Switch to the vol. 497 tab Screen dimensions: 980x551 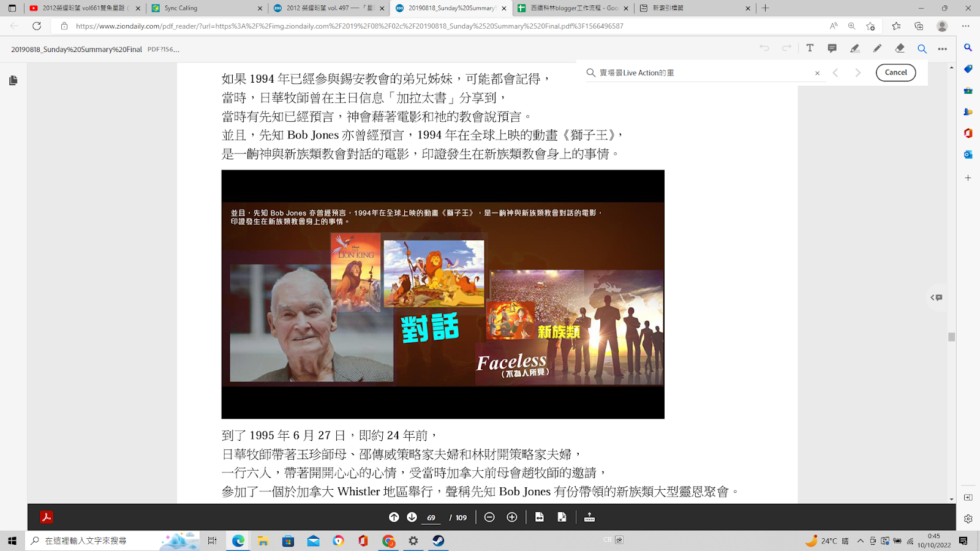pos(330,8)
